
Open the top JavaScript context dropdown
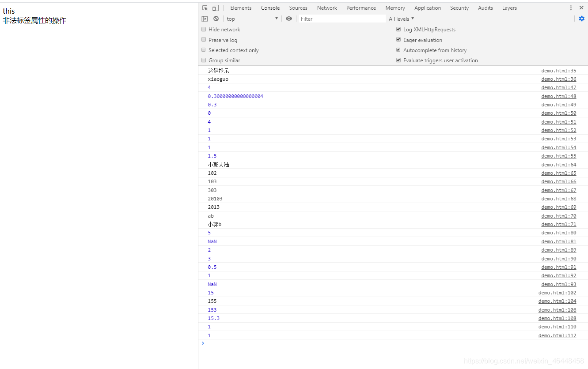252,19
